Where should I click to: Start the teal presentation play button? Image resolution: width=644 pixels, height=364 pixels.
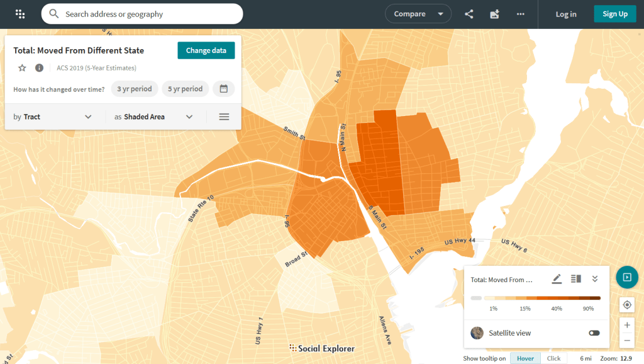[627, 277]
